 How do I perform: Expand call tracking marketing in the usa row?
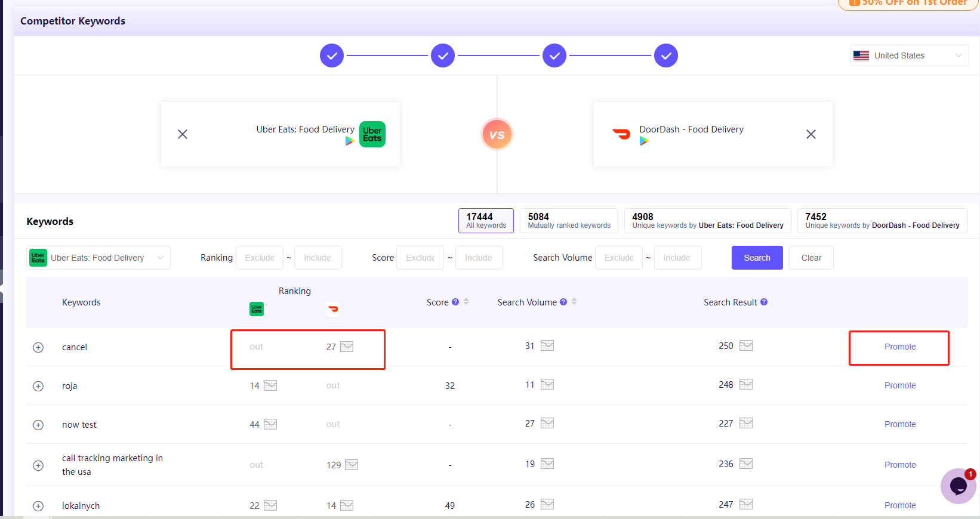(x=38, y=465)
